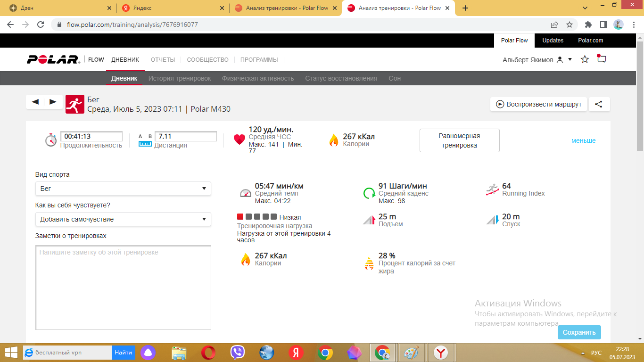Open Chrome three-dot menu
Viewport: 644px width, 362px height.
click(633, 25)
